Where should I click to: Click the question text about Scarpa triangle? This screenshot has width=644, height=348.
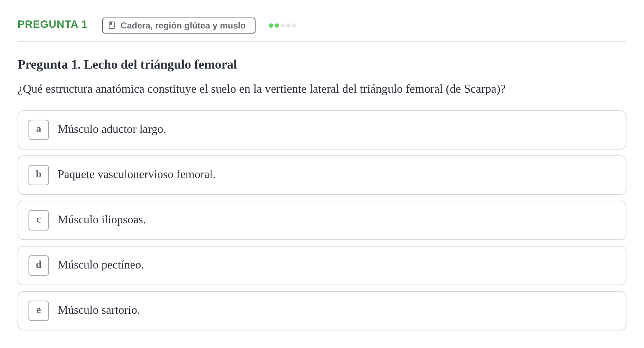point(261,89)
